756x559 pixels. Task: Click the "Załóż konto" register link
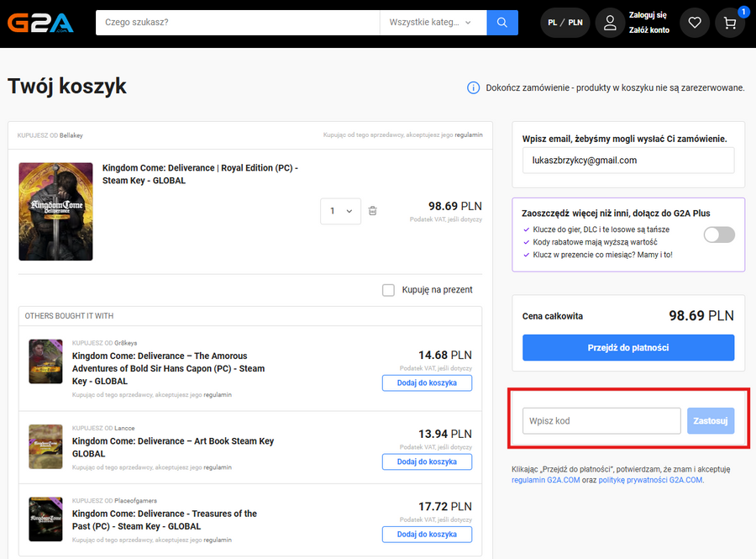point(648,30)
